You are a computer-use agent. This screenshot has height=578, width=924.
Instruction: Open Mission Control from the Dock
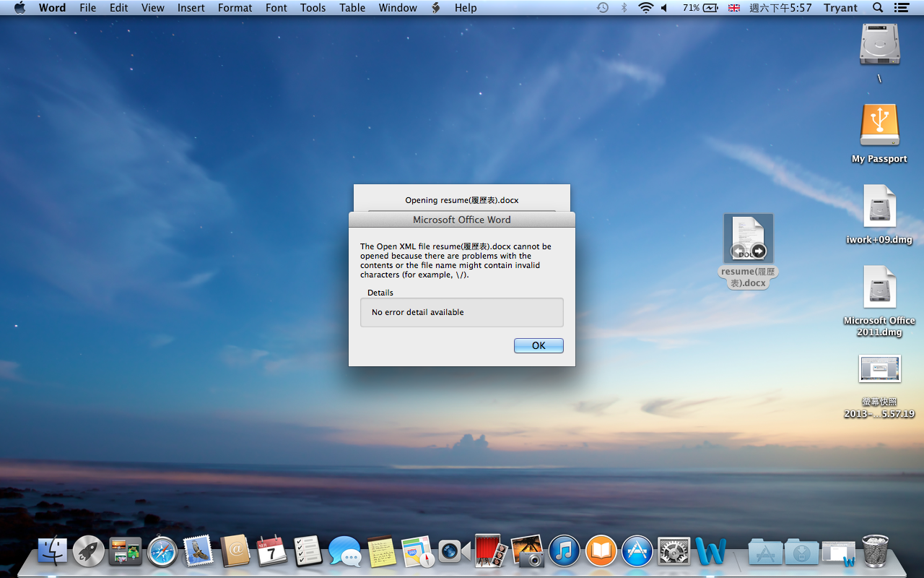click(x=126, y=551)
